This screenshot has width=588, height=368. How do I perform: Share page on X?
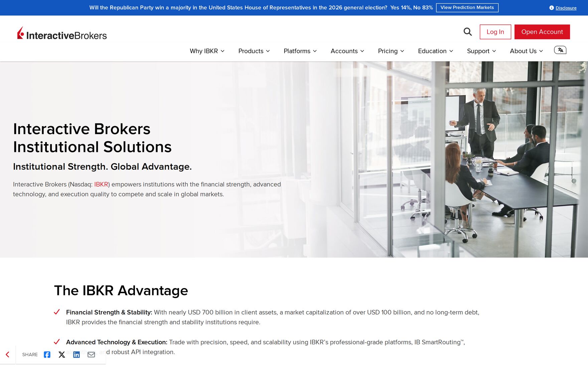point(62,355)
